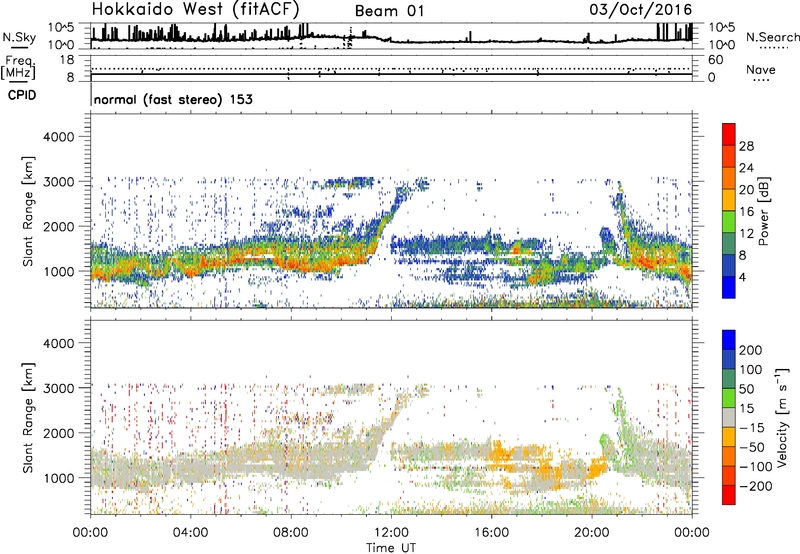Pick the light green segment of the power colorbar
The image size is (800, 554).
click(729, 222)
